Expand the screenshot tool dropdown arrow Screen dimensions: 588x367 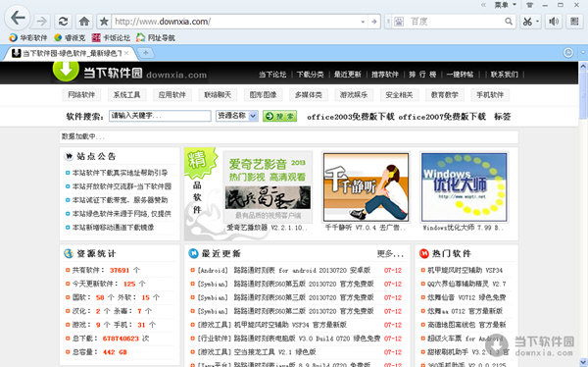(537, 22)
